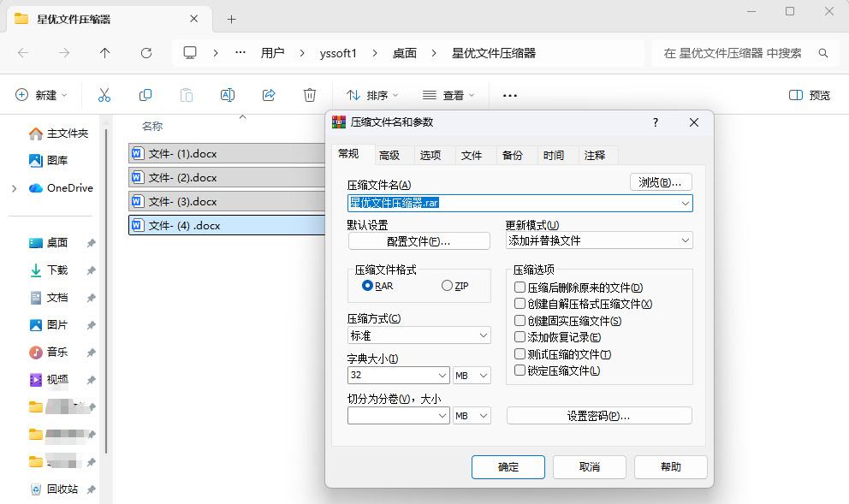Image resolution: width=849 pixels, height=504 pixels.
Task: Switch to the 选项 tab
Action: (430, 156)
